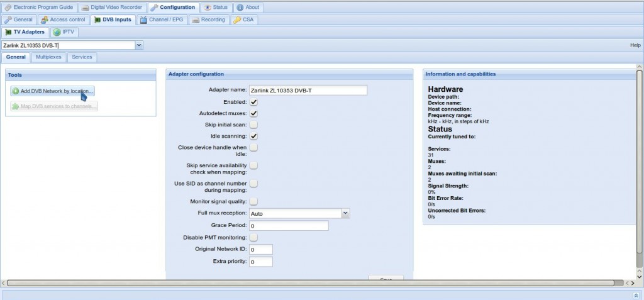This screenshot has width=644, height=300.
Task: Click the Tools panel header
Action: pos(80,75)
